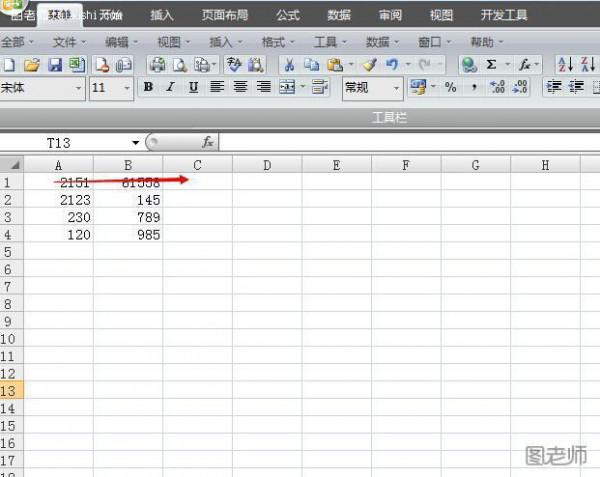
Task: Apply percent style format
Action: 450,88
